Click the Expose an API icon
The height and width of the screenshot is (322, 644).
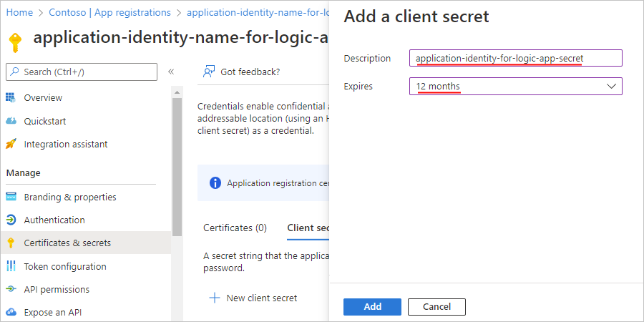11,312
